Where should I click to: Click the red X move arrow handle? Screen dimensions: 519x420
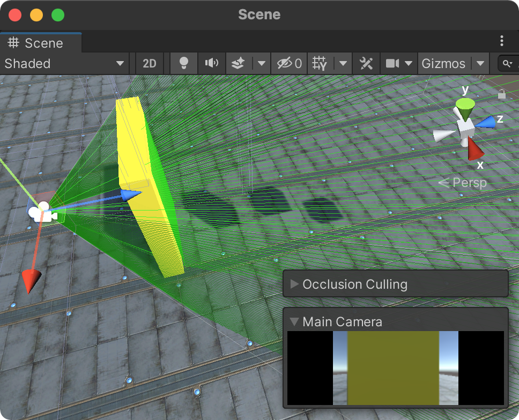[x=31, y=281]
